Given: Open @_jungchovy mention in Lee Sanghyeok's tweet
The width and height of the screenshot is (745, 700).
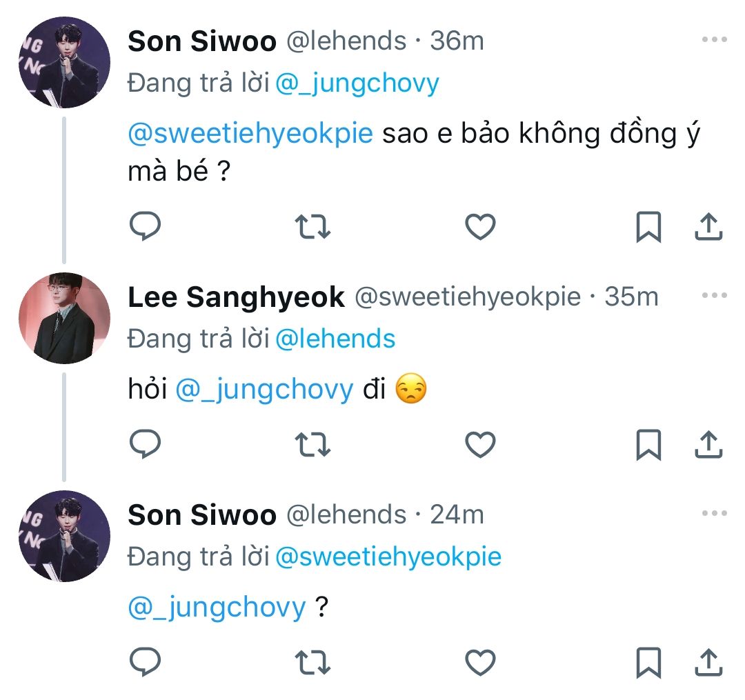Looking at the screenshot, I should (x=264, y=390).
